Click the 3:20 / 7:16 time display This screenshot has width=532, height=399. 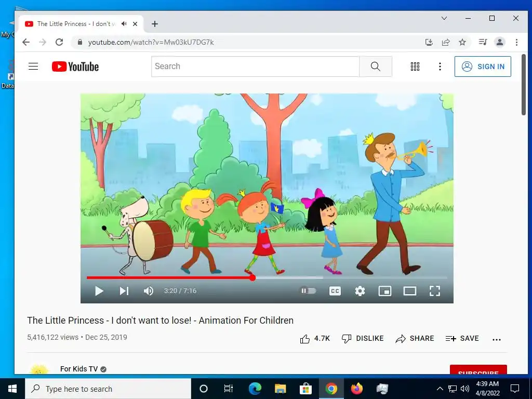(180, 291)
